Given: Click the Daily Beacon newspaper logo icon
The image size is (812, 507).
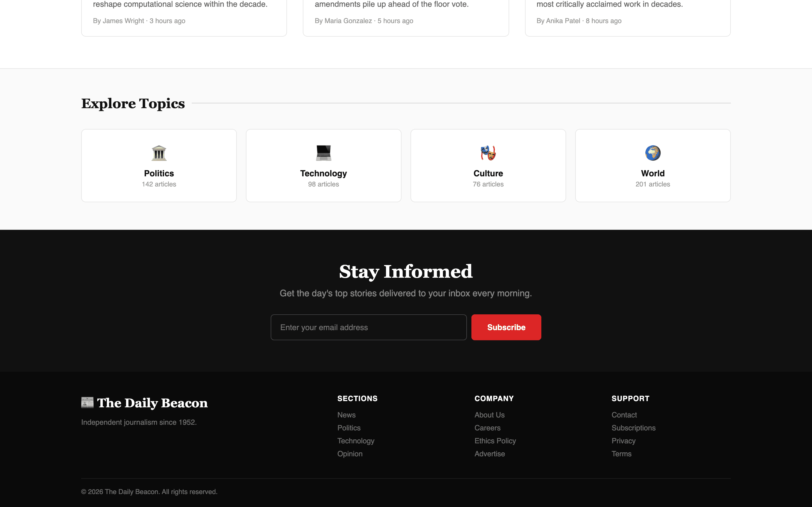Looking at the screenshot, I should (x=87, y=403).
